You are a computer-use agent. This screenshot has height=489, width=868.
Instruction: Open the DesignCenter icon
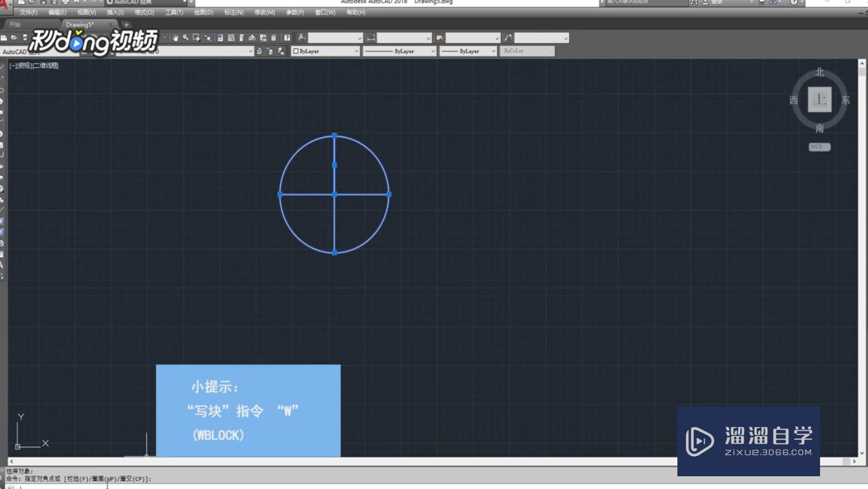(231, 38)
